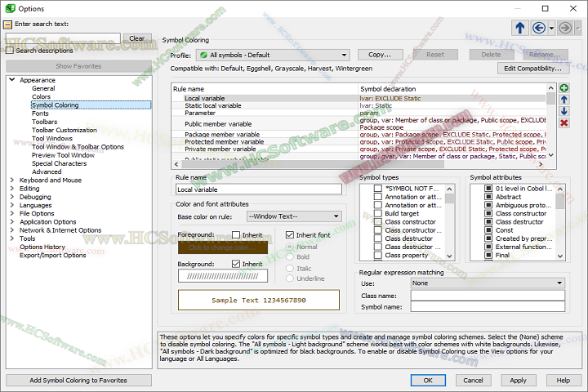Click the Symbol name input field
Viewport: 588px width, 392px height.
pyautogui.click(x=488, y=307)
